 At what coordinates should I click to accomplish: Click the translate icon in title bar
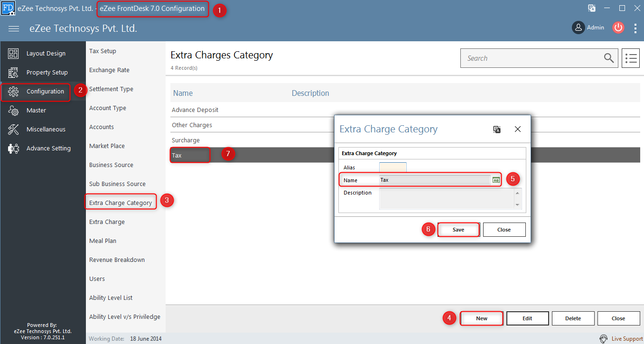pos(592,8)
